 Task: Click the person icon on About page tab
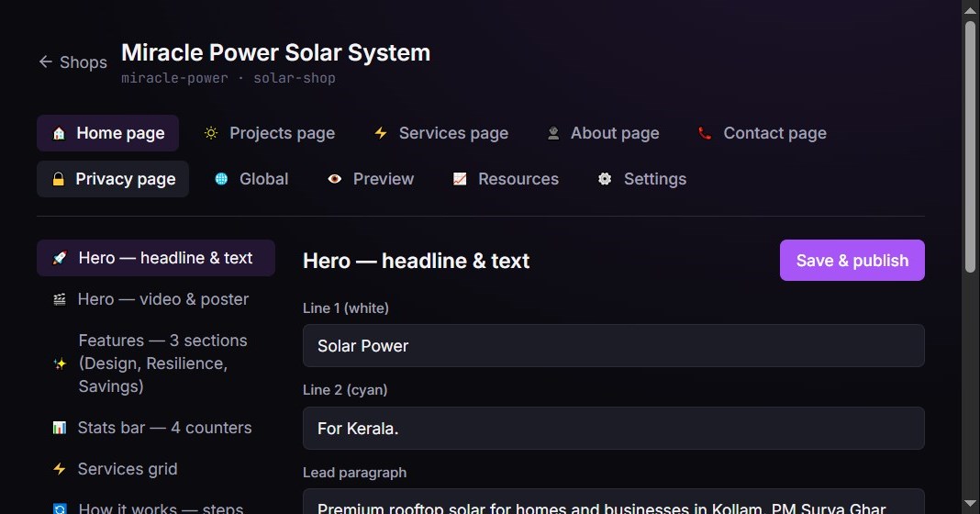pos(553,133)
